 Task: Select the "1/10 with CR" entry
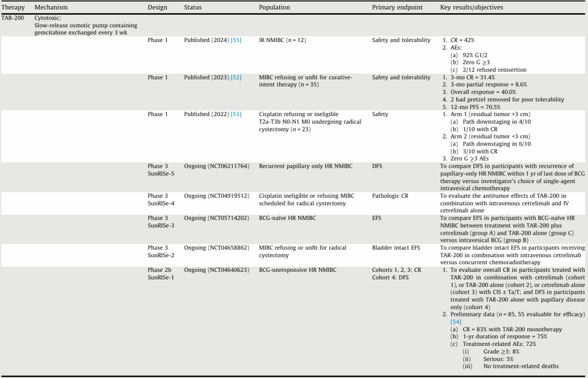click(480, 129)
